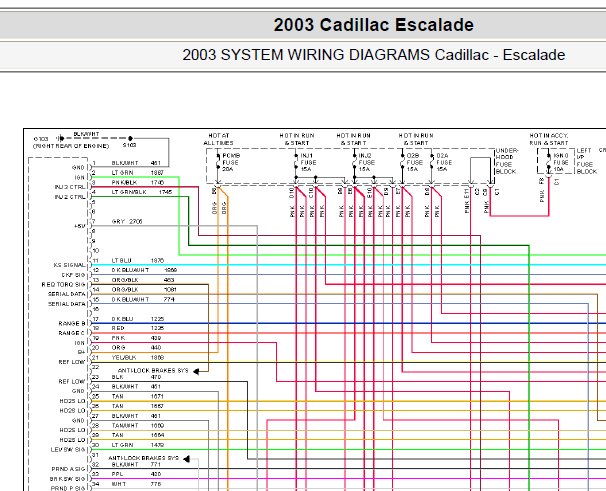Image resolution: width=606 pixels, height=491 pixels.
Task: Click the TAN 1671 wire label
Action: (138, 397)
